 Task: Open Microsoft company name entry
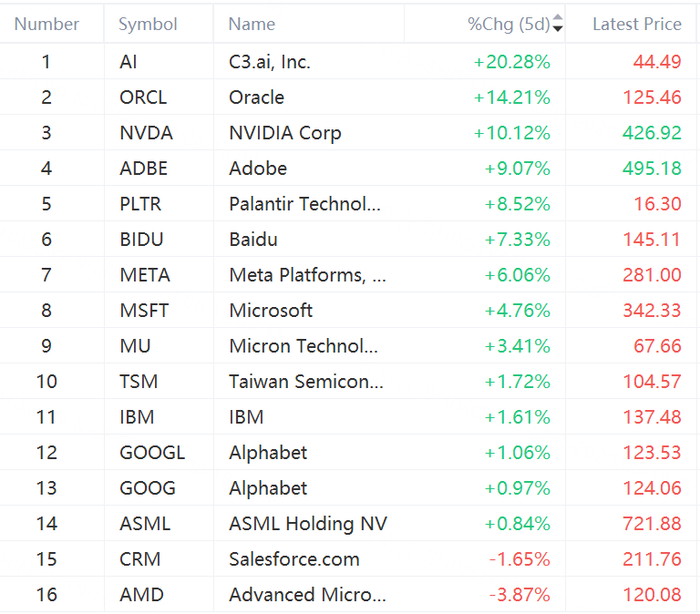(x=271, y=311)
